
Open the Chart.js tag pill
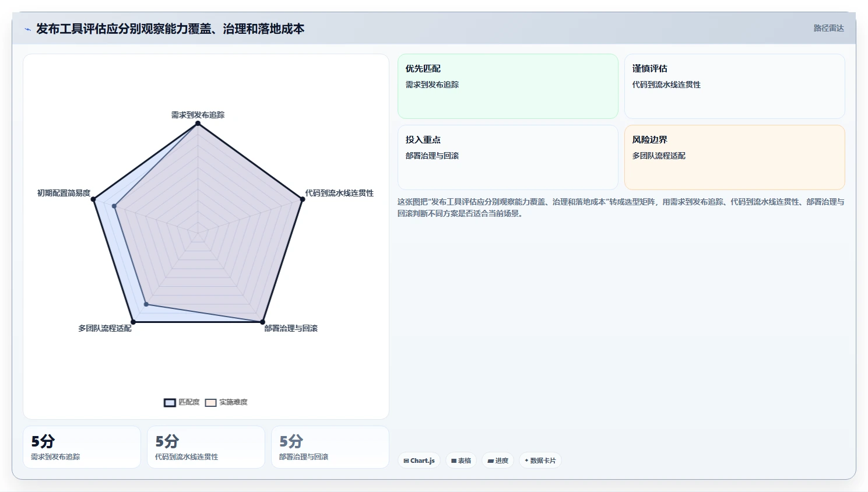click(x=419, y=461)
